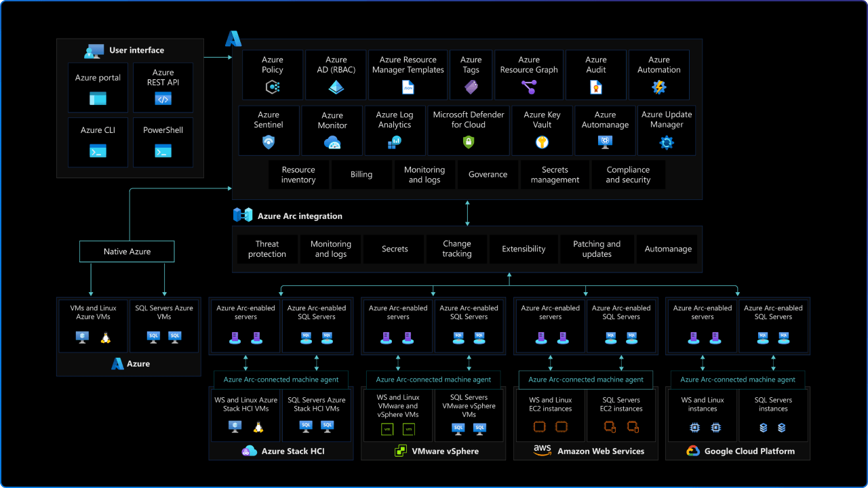Click Arc-connected machine agent above Google Cloud Platform

(x=738, y=380)
